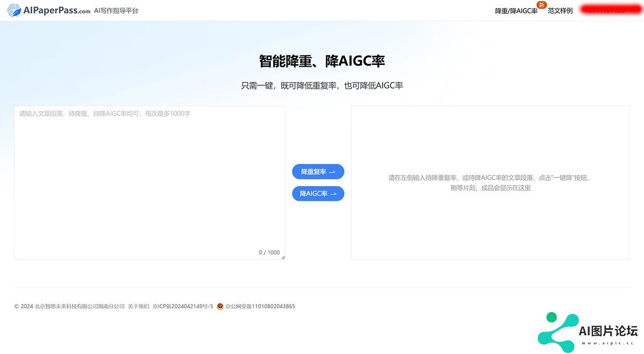Click the AIPaperPass.com logo
Screen dimensions: 644x354
point(49,10)
